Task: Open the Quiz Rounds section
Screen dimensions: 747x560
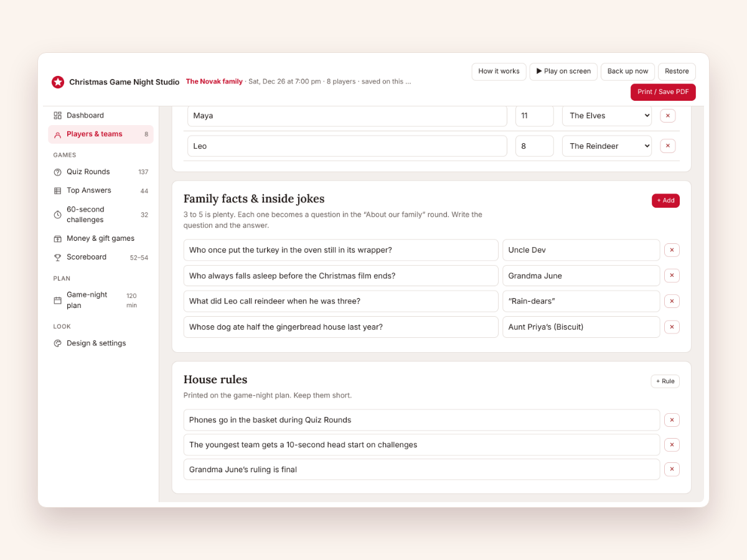Action: coord(101,172)
